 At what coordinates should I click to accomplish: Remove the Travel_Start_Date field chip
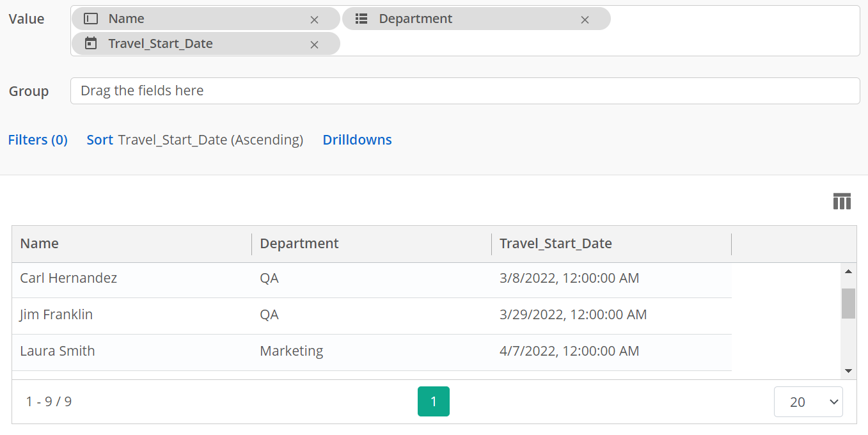coord(314,45)
